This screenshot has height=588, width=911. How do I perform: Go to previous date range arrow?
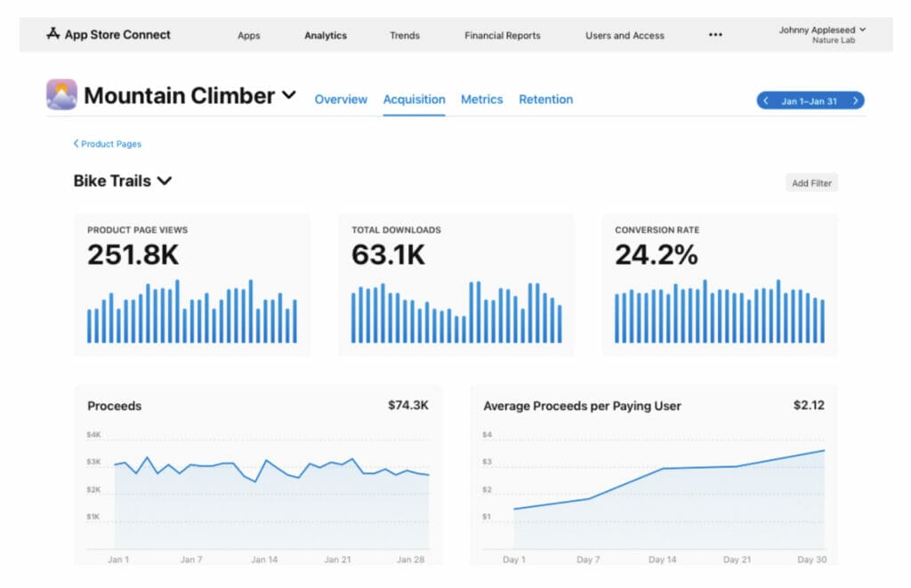766,101
